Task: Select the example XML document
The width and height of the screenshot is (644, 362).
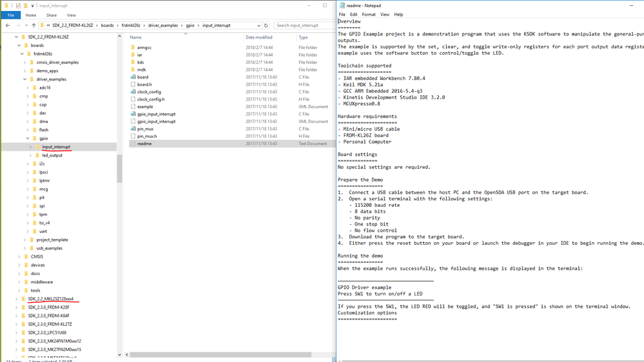Action: click(145, 107)
